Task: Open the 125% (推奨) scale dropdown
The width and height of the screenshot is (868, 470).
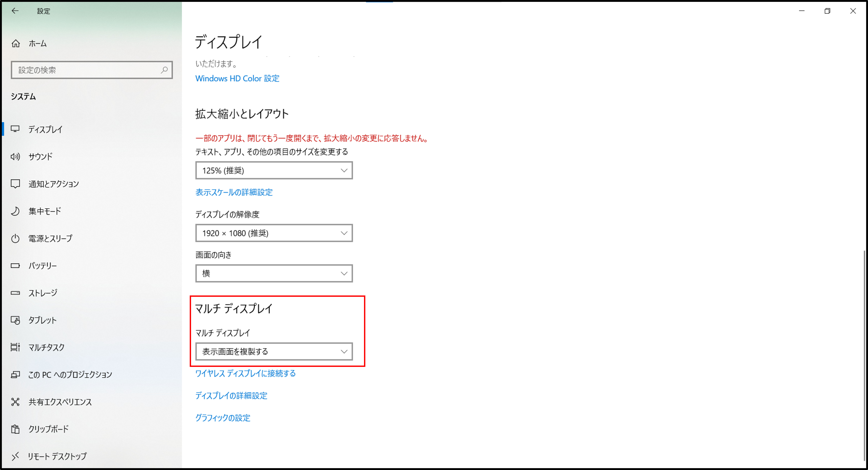Action: click(274, 170)
